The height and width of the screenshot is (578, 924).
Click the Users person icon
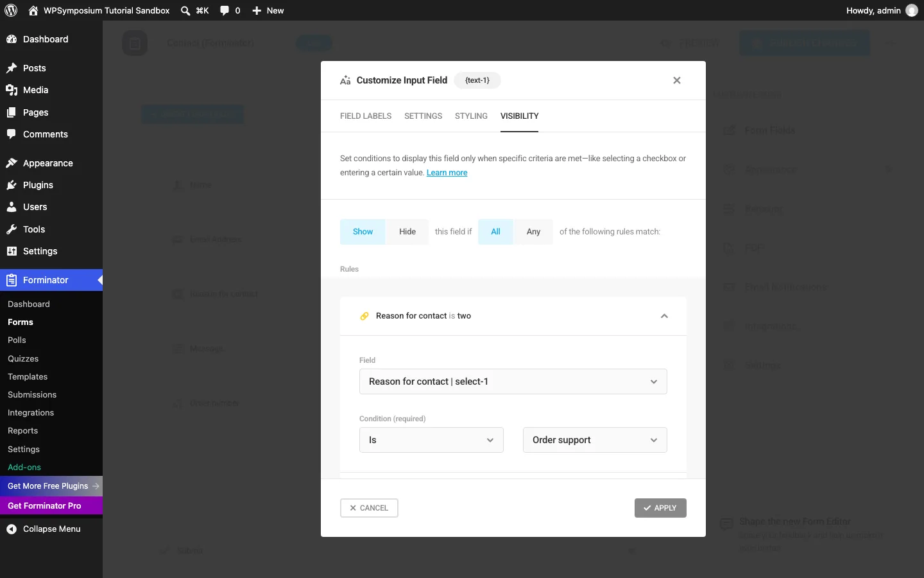coord(12,207)
